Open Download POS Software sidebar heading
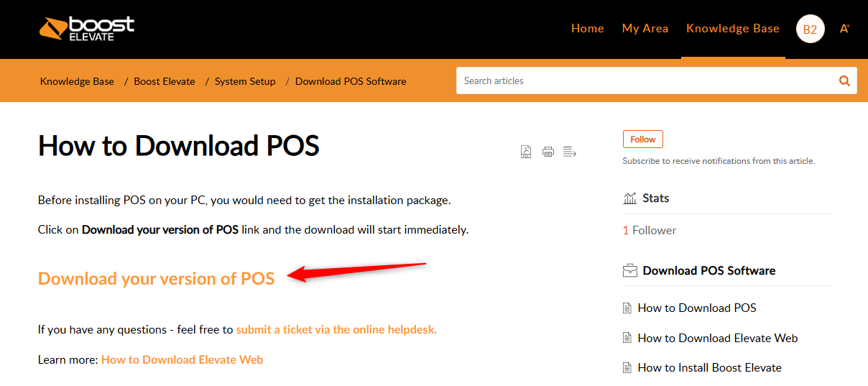This screenshot has height=386, width=868. click(x=709, y=271)
